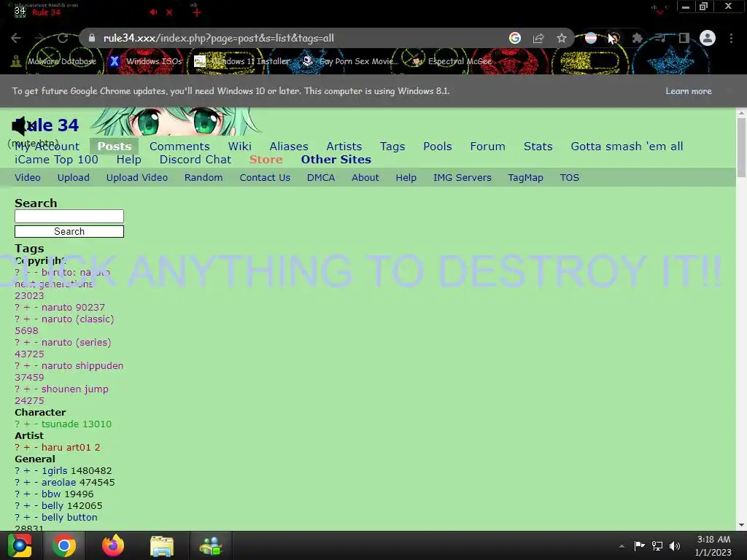This screenshot has width=747, height=560.
Task: Click the TagMap link
Action: pyautogui.click(x=525, y=178)
